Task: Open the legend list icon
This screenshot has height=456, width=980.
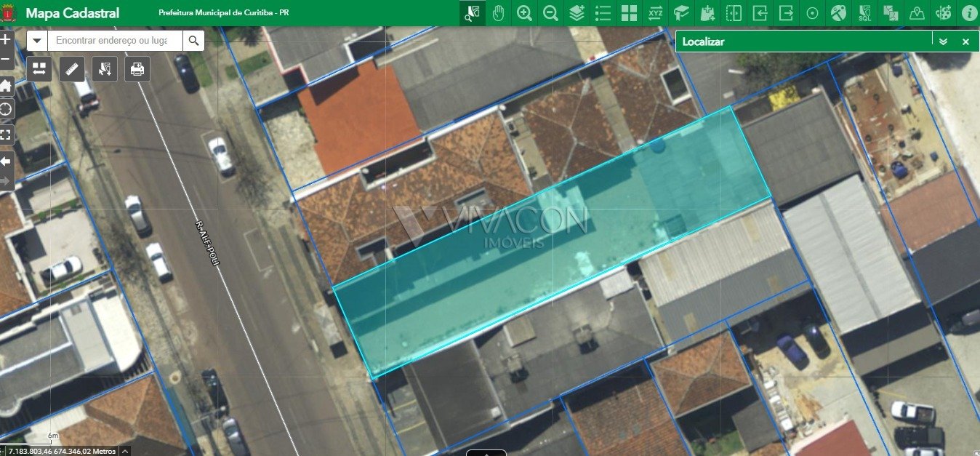Action: click(603, 13)
